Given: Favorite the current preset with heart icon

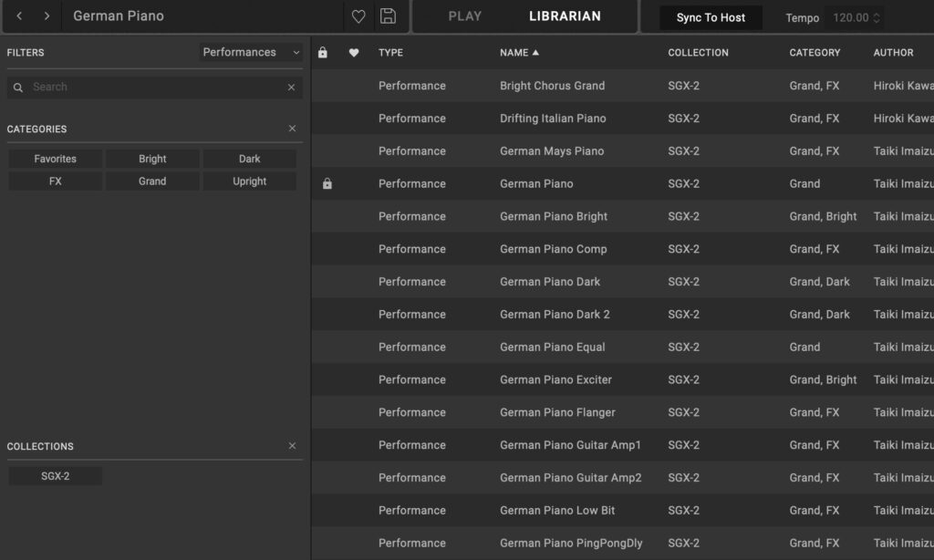Looking at the screenshot, I should point(358,16).
